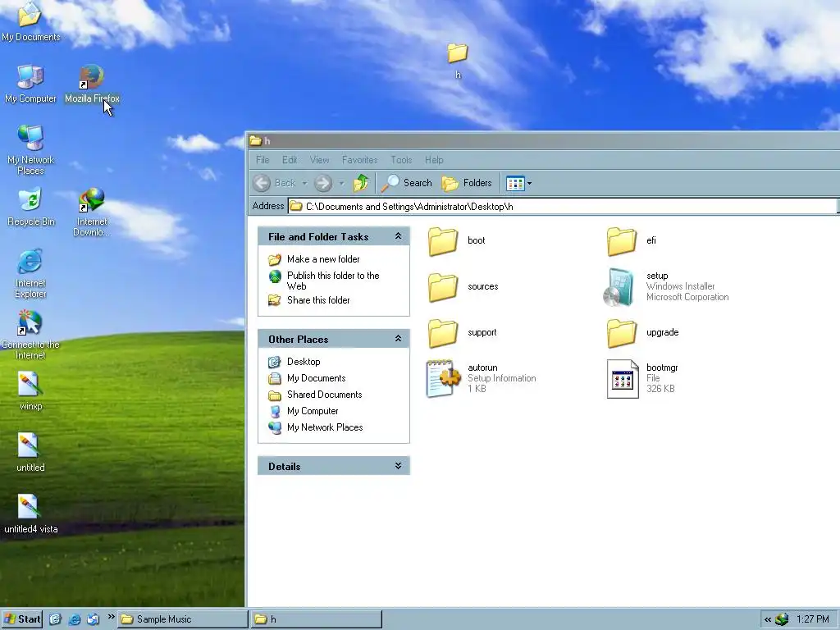Select the untitled4 vista file on desktop
This screenshot has width=840, height=630.
[30, 514]
